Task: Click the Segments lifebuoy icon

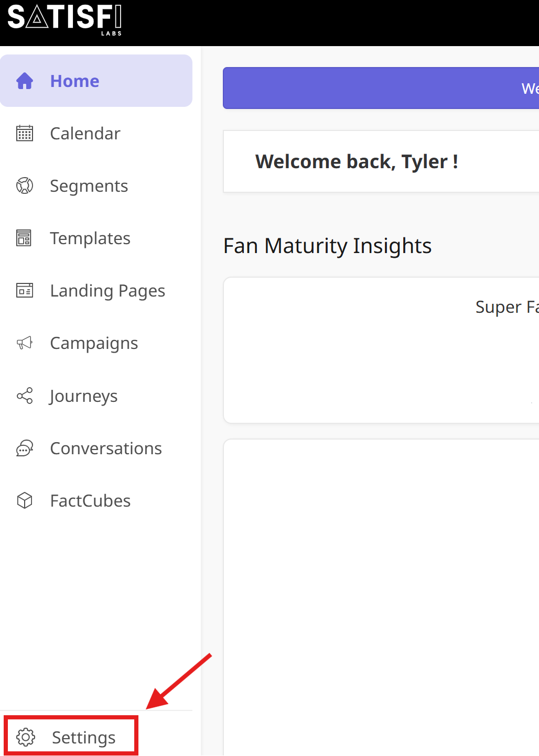Action: click(25, 186)
